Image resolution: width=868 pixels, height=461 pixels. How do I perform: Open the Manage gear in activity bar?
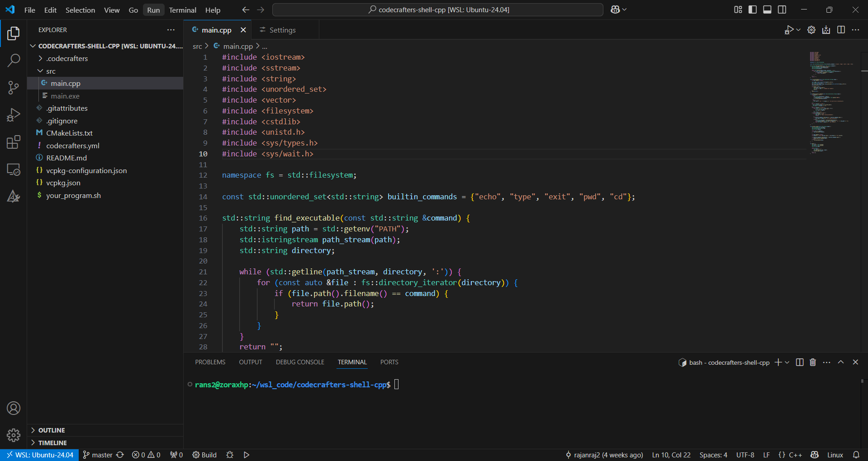click(14, 435)
